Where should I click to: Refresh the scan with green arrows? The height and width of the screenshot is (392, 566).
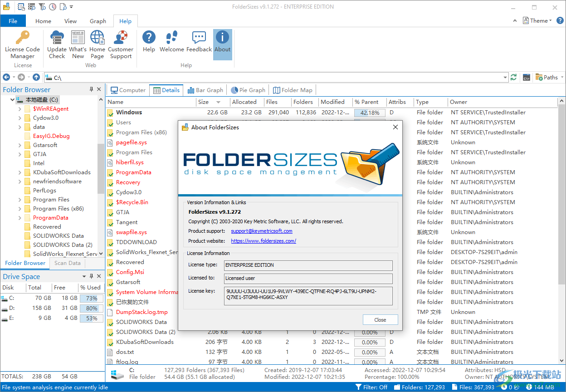pyautogui.click(x=513, y=78)
